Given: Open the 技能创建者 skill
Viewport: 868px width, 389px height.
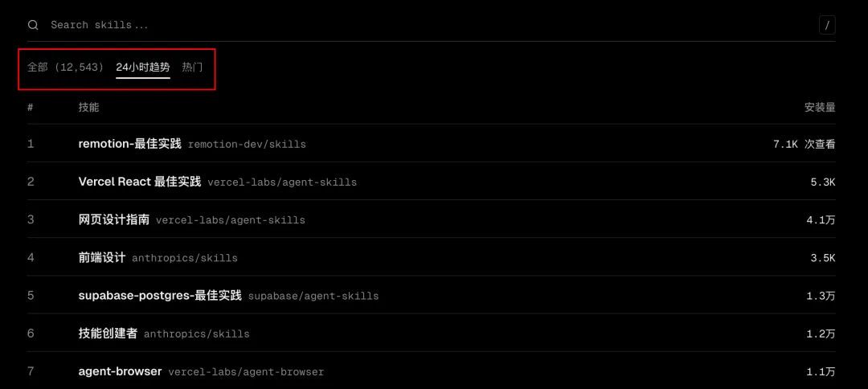Looking at the screenshot, I should [x=108, y=334].
